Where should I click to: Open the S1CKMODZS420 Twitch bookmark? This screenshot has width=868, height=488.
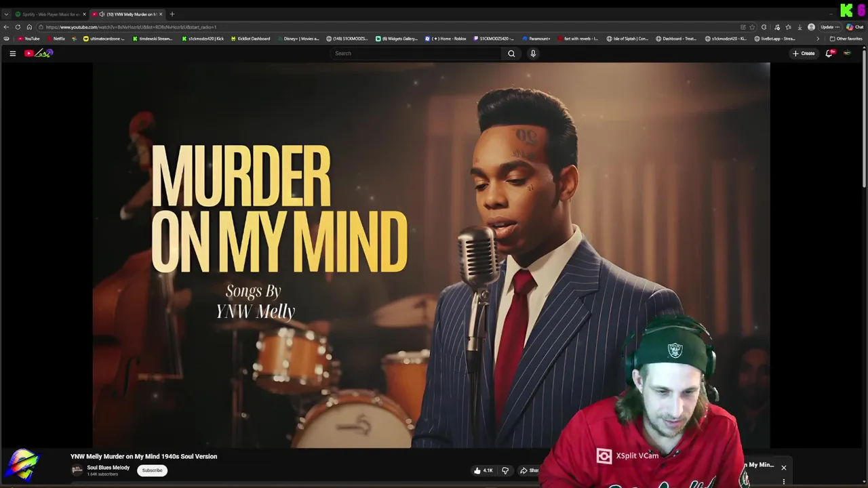click(493, 39)
